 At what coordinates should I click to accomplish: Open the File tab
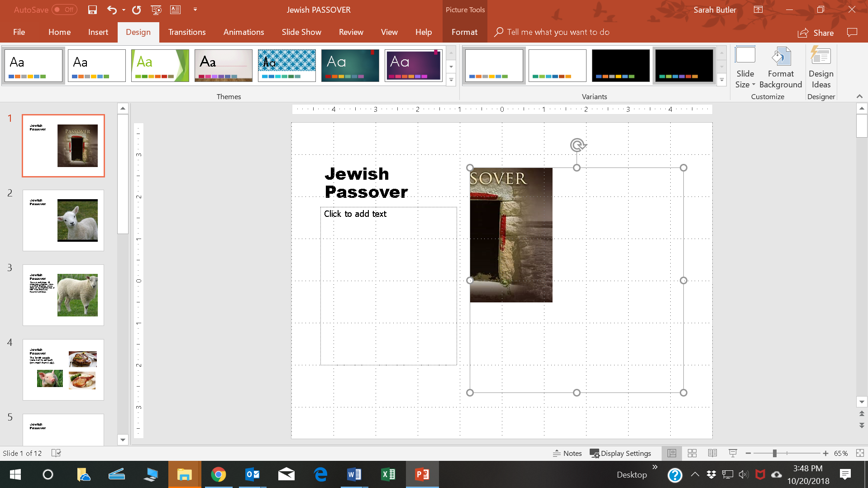point(19,32)
